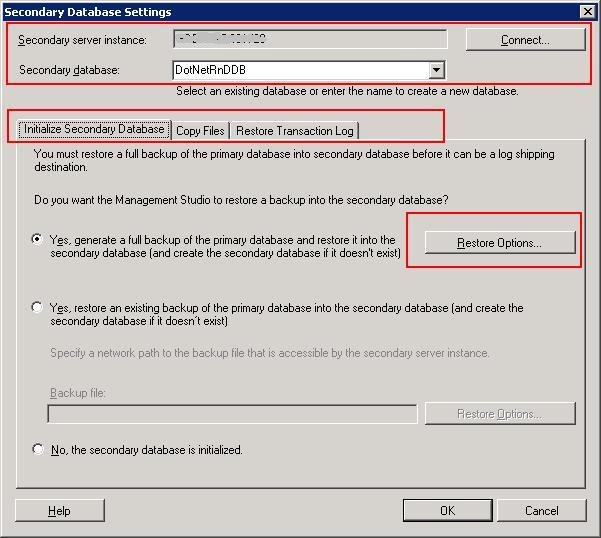Close the Secondary Database Settings dialog
This screenshot has height=538, width=601.
(587, 11)
